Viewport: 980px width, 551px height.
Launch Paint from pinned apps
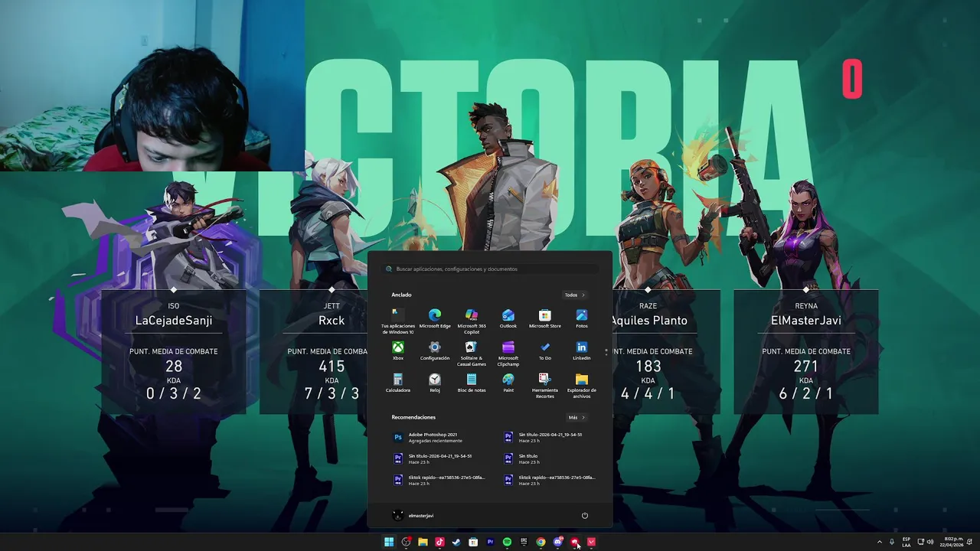[508, 383]
